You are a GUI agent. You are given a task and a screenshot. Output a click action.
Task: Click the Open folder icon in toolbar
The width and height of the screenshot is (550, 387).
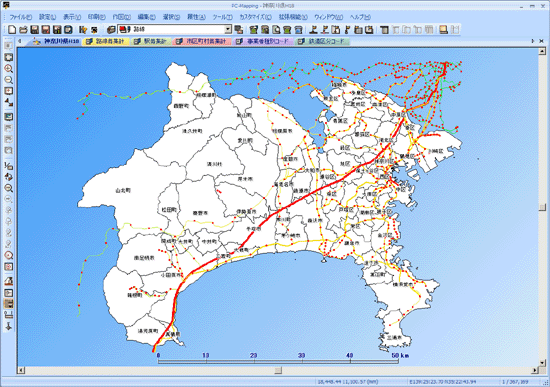pyautogui.click(x=23, y=29)
